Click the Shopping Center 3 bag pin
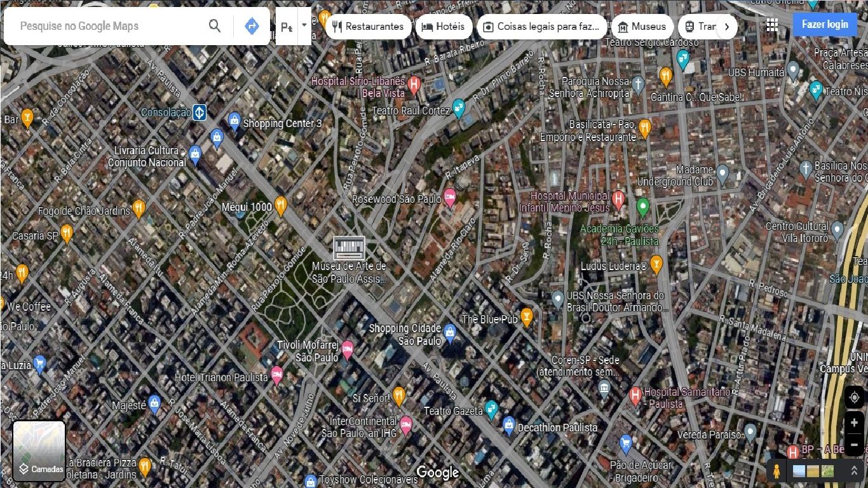Viewport: 868px width, 488px height. pos(234,121)
